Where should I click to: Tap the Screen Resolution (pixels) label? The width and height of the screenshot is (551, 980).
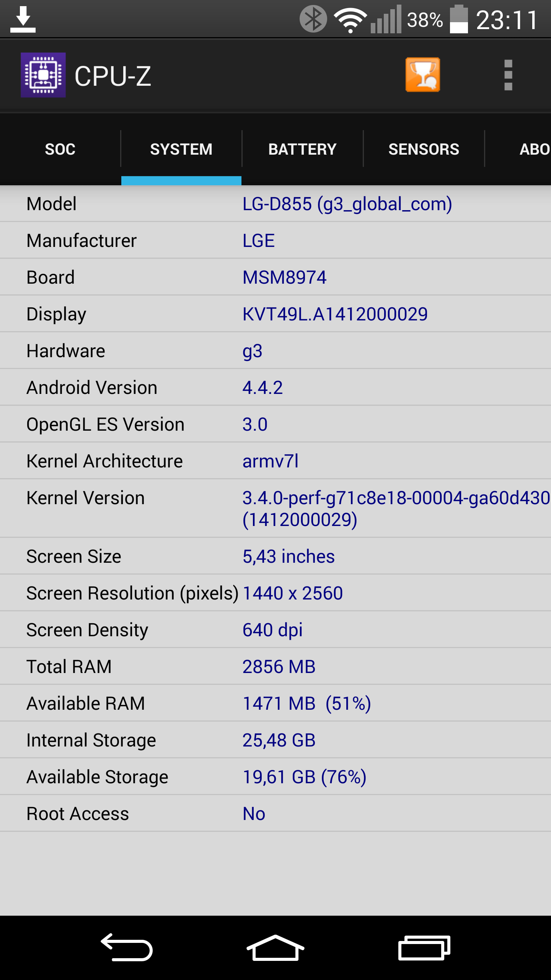[132, 594]
